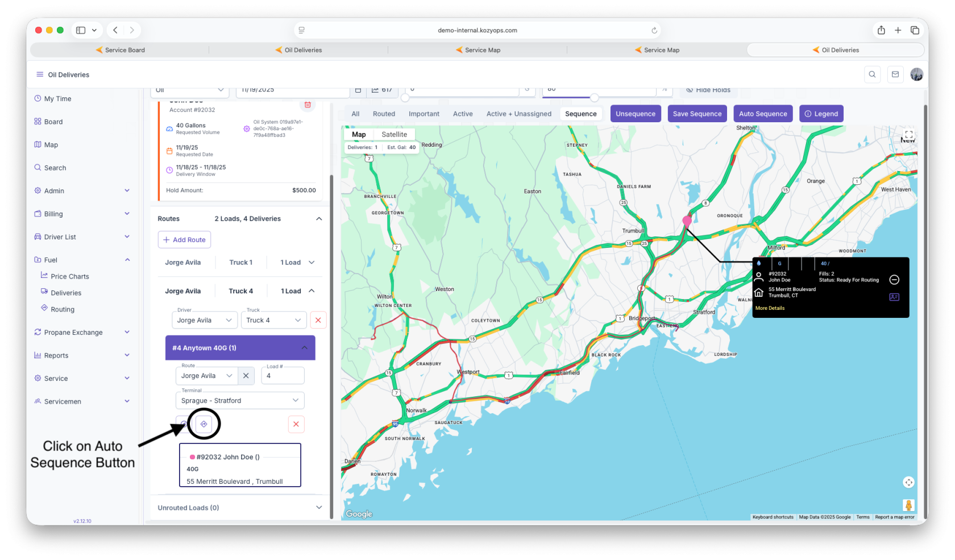Click the pink delivery map pin
This screenshot has width=955, height=560.
(x=687, y=221)
